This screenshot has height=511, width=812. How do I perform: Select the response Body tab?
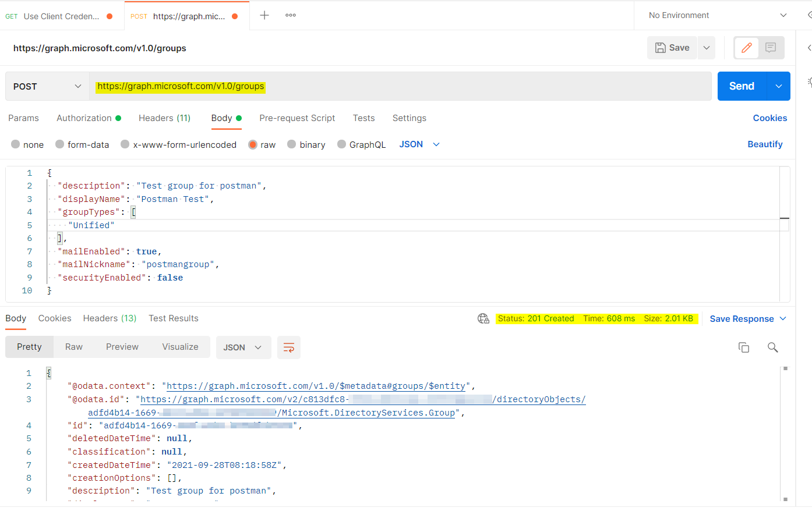(16, 318)
